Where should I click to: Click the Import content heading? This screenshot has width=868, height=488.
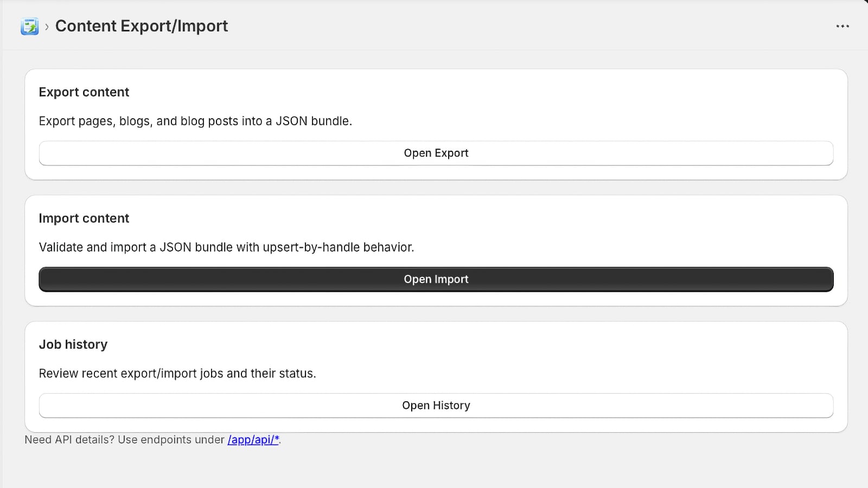(84, 219)
